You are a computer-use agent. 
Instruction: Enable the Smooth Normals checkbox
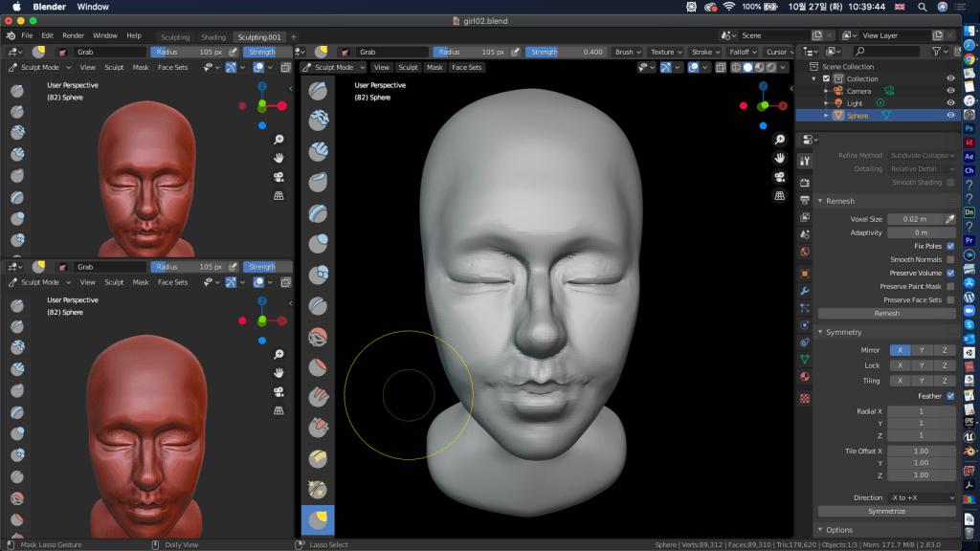[x=950, y=259]
